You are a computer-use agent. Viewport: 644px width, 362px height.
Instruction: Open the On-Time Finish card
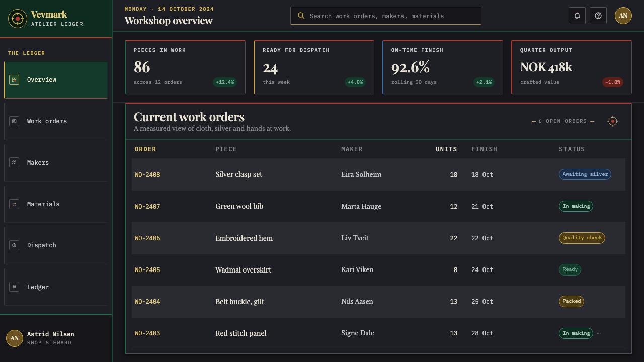(443, 67)
